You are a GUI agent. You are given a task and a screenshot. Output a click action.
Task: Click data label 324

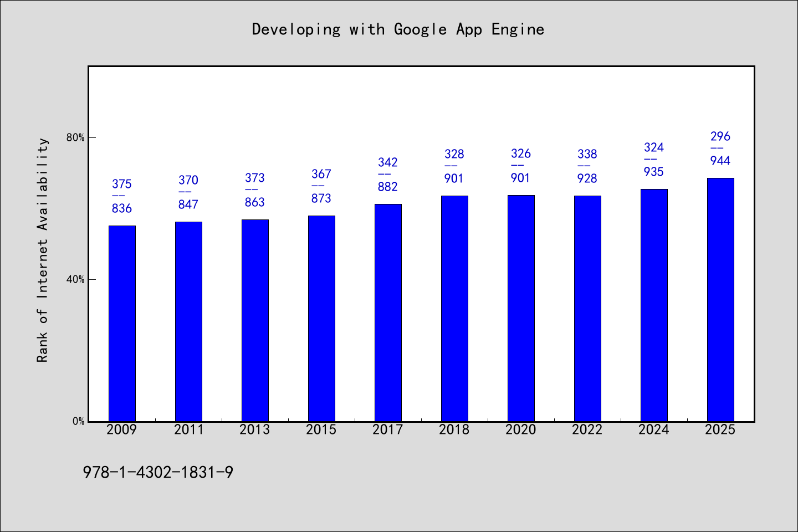click(x=654, y=147)
